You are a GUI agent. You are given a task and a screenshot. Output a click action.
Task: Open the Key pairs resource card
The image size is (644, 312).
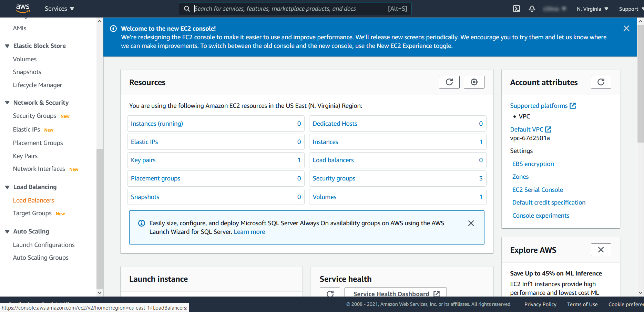point(216,160)
